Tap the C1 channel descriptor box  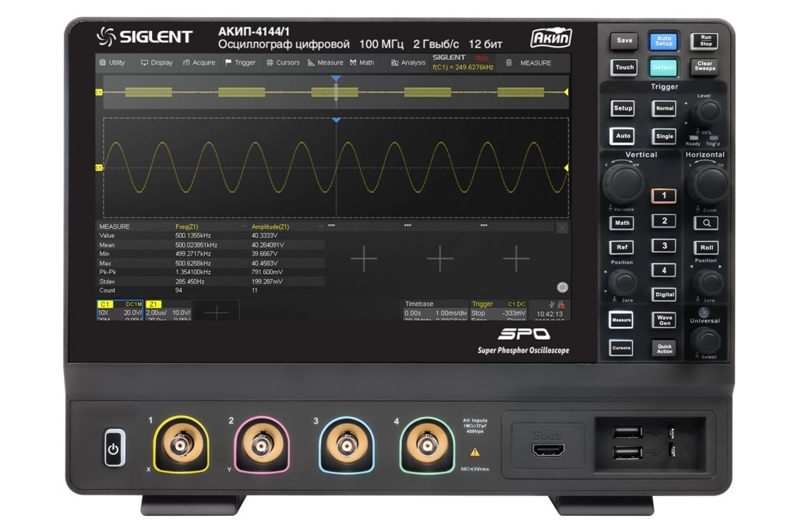(119, 309)
